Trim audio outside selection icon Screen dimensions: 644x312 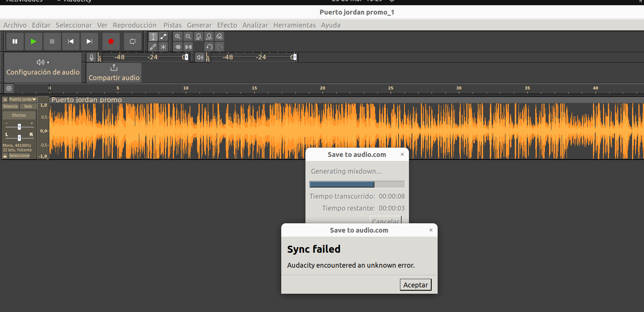pos(178,47)
